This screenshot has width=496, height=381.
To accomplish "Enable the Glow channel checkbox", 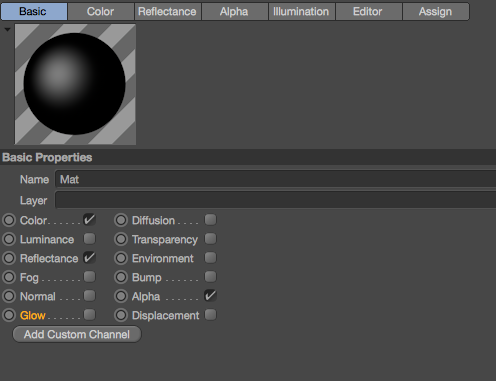I will pos(89,315).
